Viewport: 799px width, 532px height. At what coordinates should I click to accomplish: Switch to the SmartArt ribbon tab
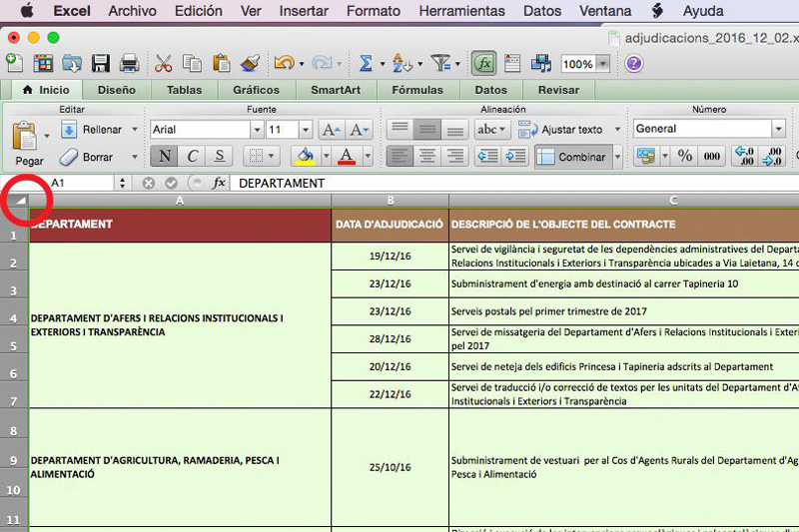(x=336, y=90)
